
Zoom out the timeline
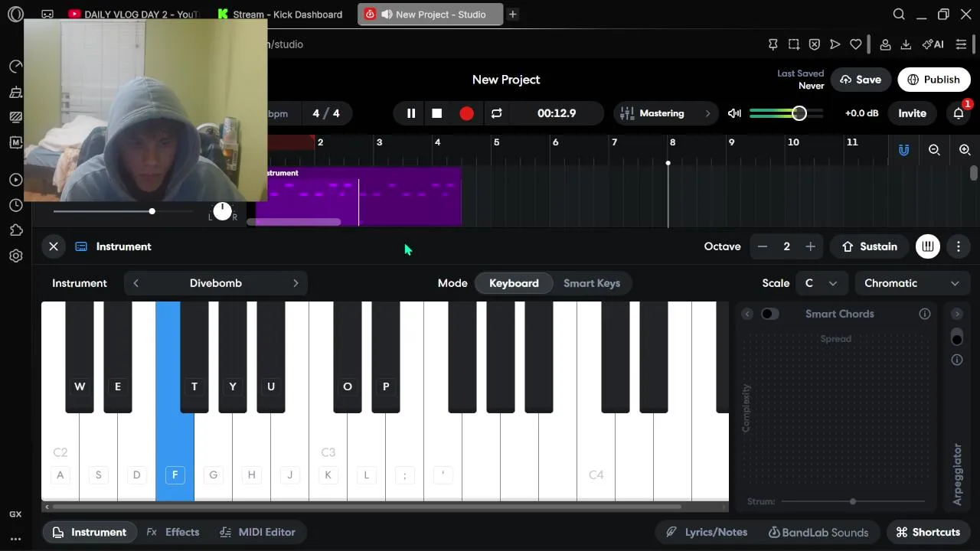(934, 150)
